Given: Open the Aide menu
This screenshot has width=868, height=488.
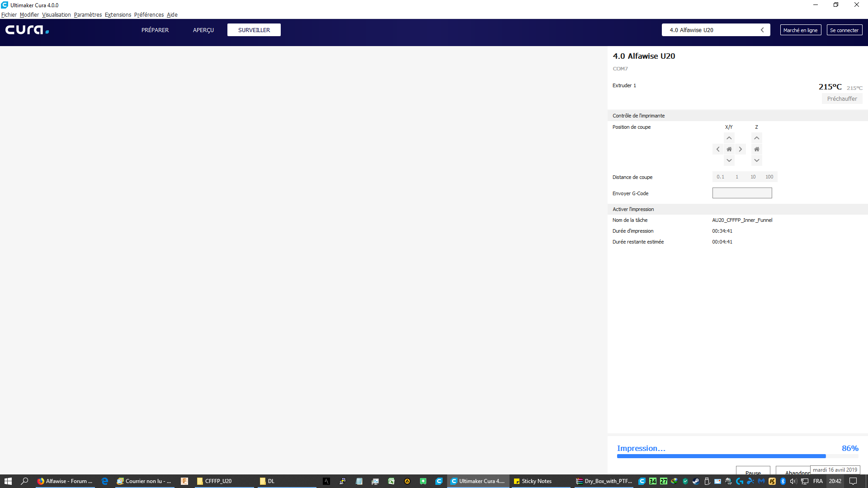Looking at the screenshot, I should coord(172,14).
